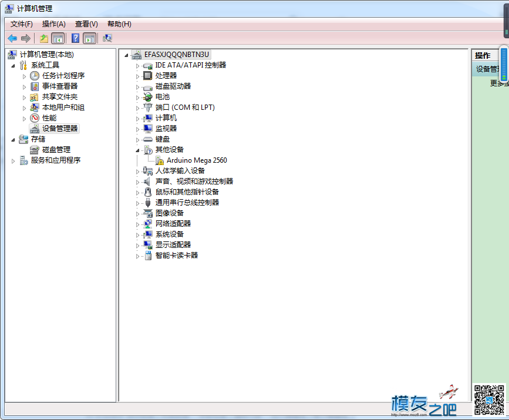Select 任务计划程序 in the tree
Viewport: 509px width, 420px height.
(x=63, y=76)
